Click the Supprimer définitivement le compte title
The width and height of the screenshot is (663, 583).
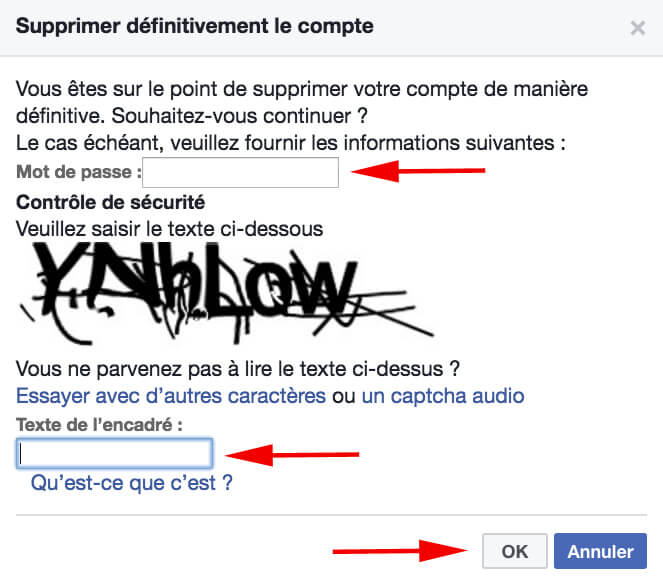click(x=195, y=26)
